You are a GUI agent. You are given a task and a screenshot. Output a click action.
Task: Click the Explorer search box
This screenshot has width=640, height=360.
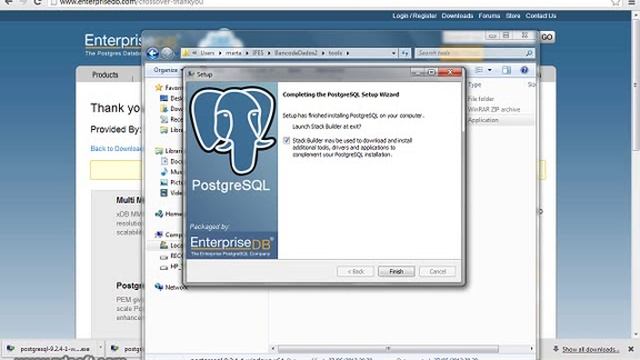[x=474, y=53]
